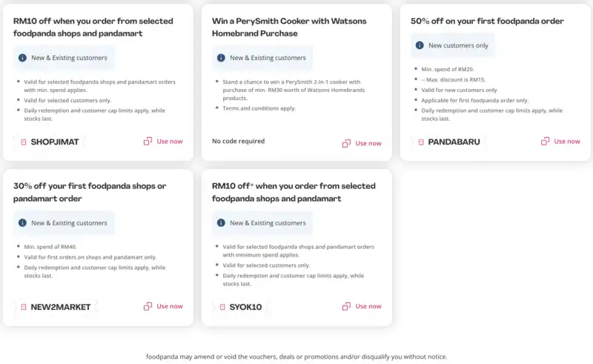Click info icon on the Watsons Homebrand card
This screenshot has width=593, height=364.
click(x=220, y=58)
